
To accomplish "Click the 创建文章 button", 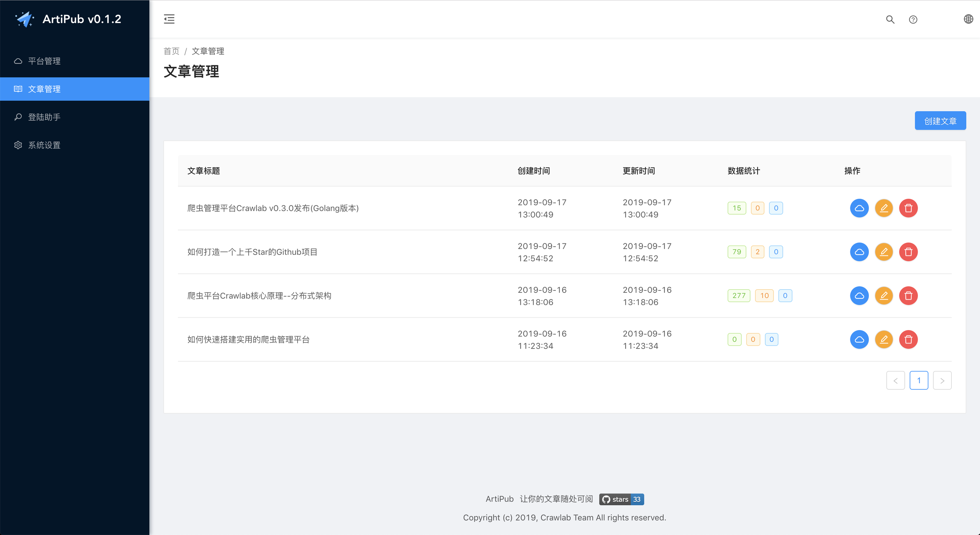I will [940, 121].
